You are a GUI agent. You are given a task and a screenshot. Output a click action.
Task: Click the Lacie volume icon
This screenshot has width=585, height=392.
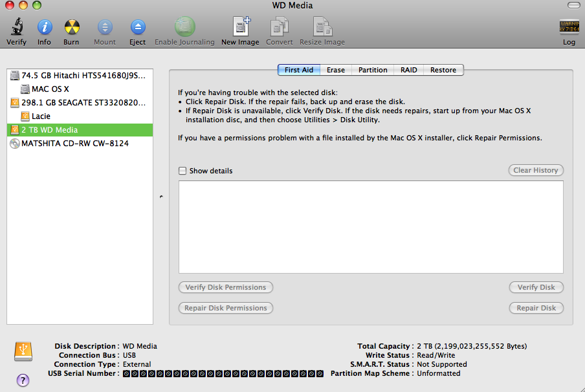(x=25, y=116)
